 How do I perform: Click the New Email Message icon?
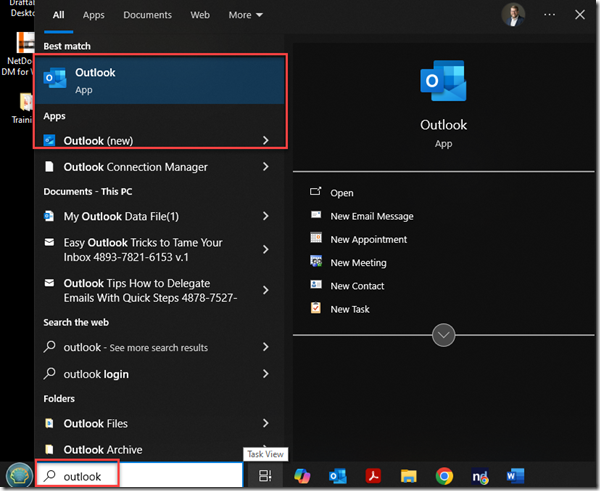point(316,215)
